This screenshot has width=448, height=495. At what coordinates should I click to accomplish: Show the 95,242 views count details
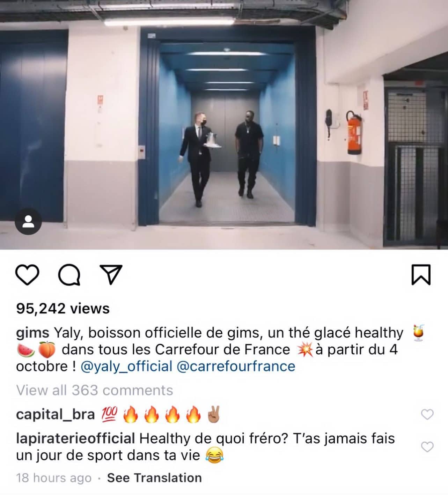click(63, 308)
